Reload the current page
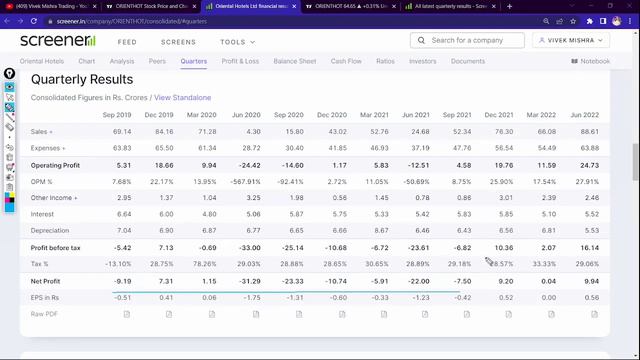The image size is (640, 360). click(34, 21)
